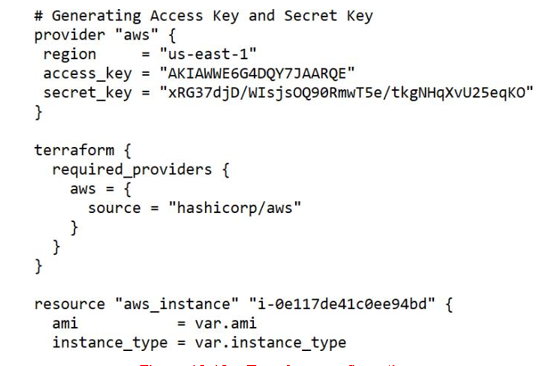Click the required_providers keyword

(x=132, y=170)
